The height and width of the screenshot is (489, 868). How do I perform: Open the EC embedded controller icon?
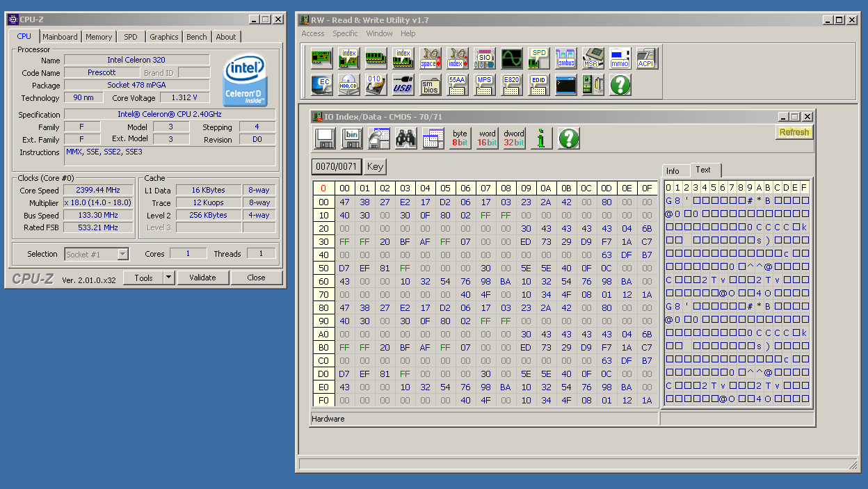click(x=321, y=85)
